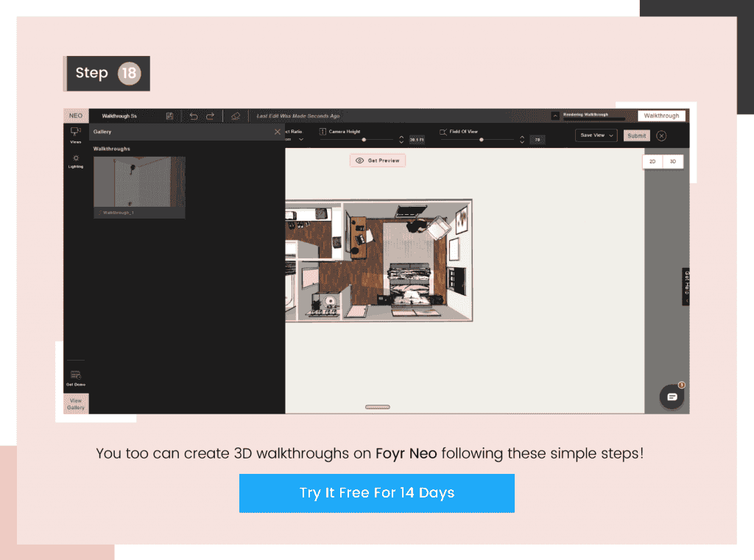
Task: Toggle the Walkthrough mode button
Action: [x=660, y=116]
